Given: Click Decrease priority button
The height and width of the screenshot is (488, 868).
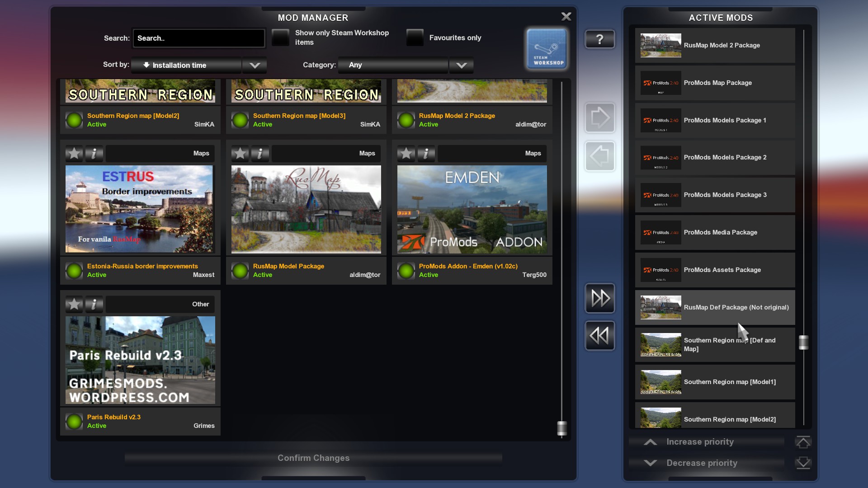Looking at the screenshot, I should 707,463.
